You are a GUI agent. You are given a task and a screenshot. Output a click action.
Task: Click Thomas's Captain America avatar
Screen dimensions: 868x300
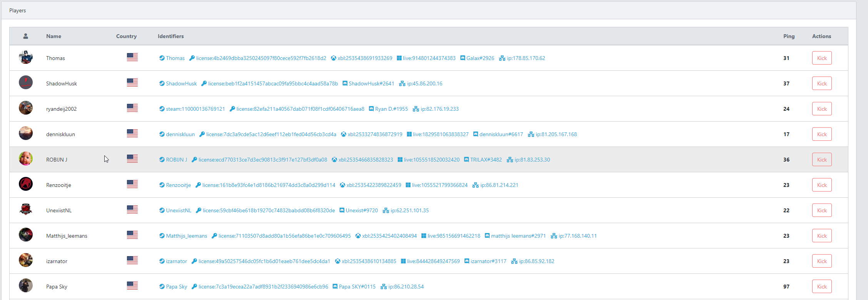point(26,57)
